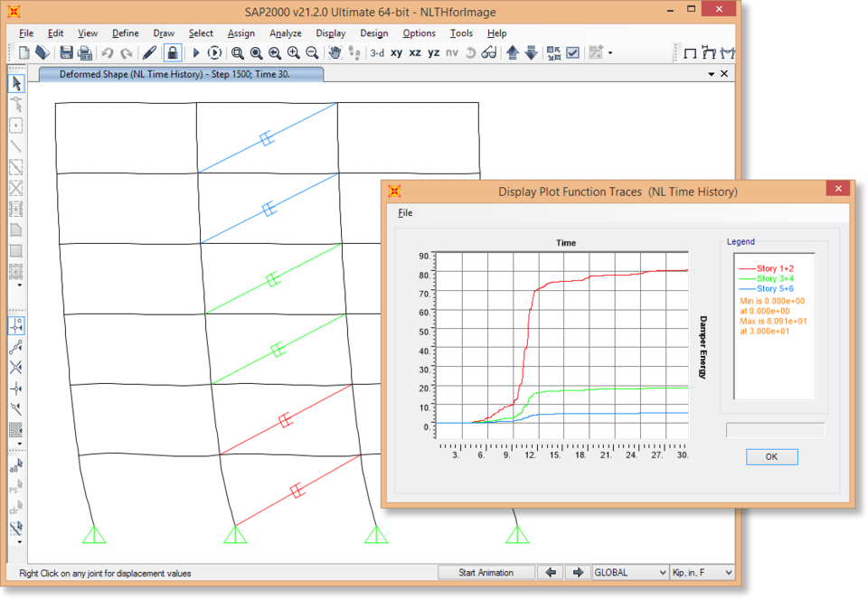Click the Start Animation button
This screenshot has height=599, width=868.
click(486, 573)
